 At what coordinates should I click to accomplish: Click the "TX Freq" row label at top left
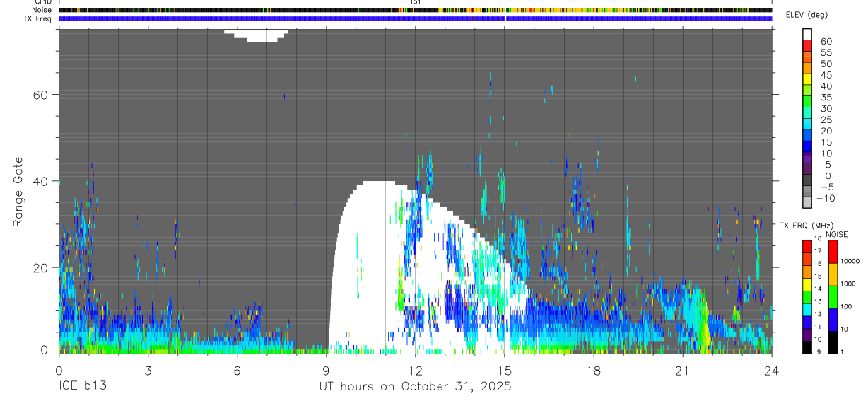39,18
